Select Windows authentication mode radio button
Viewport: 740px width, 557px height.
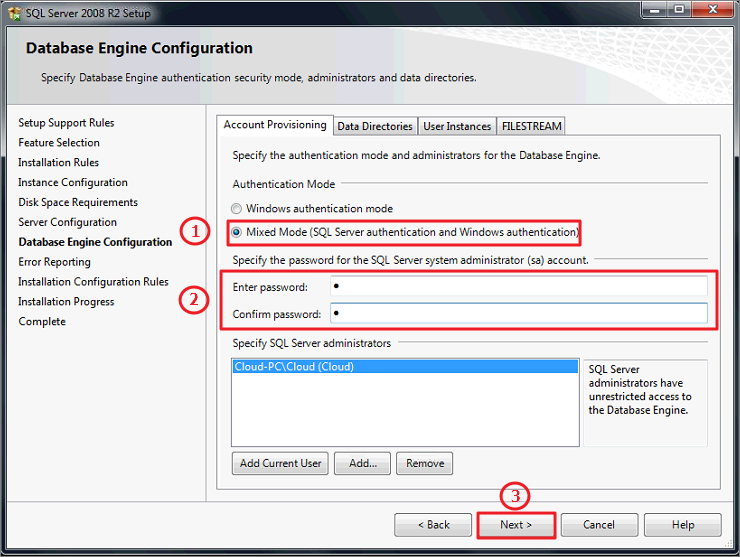pyautogui.click(x=236, y=209)
